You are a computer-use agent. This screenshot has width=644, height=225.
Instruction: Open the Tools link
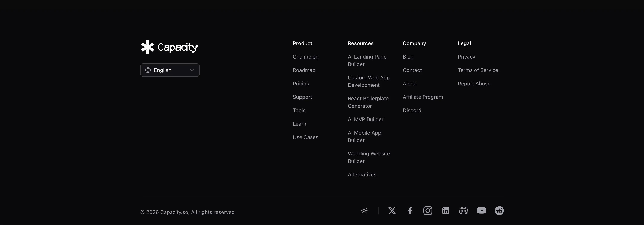(299, 111)
